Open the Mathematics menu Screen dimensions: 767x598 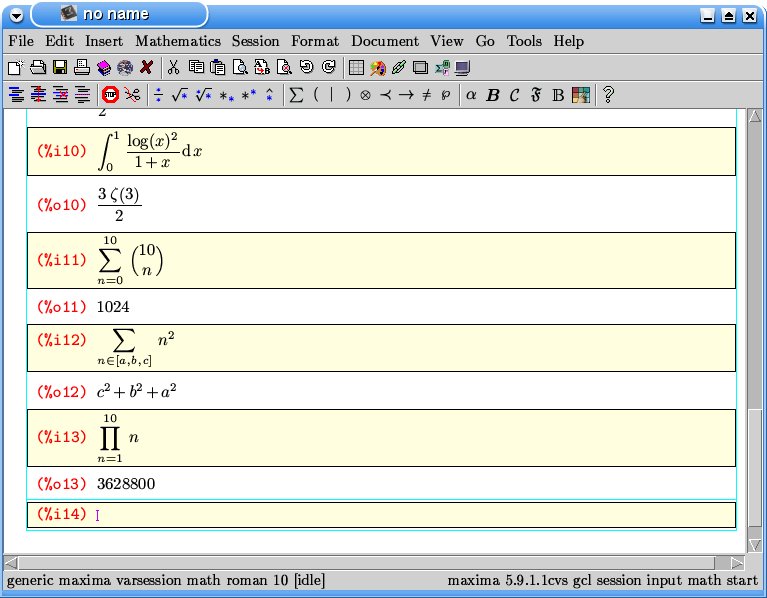pos(178,41)
